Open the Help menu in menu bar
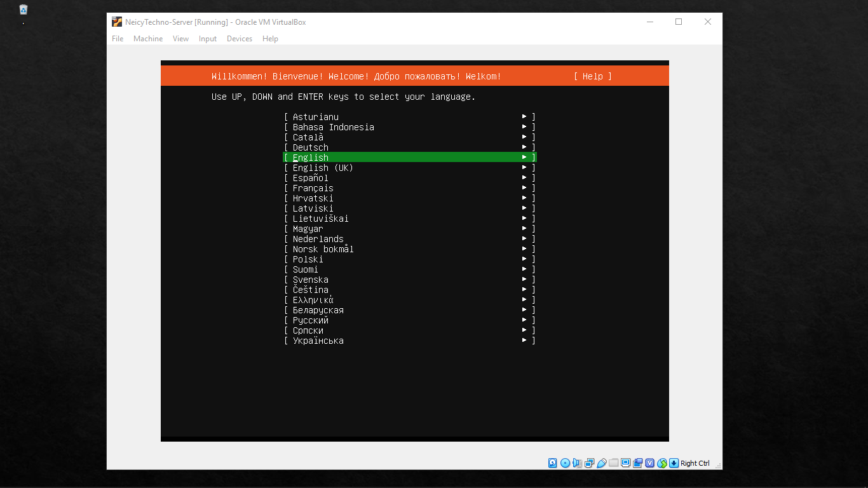Image resolution: width=868 pixels, height=488 pixels. (270, 39)
